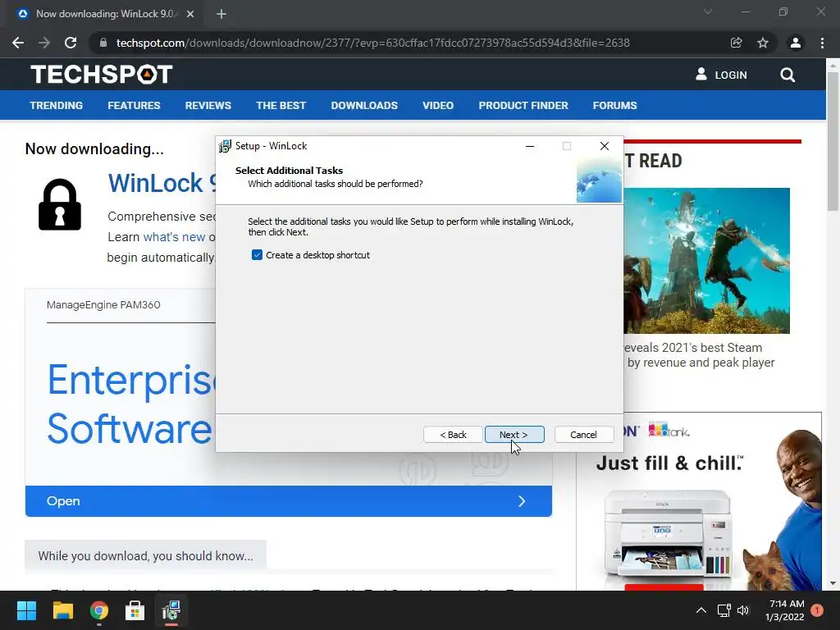Image resolution: width=840 pixels, height=630 pixels.
Task: Go back to previous page in Chrome
Action: [18, 43]
